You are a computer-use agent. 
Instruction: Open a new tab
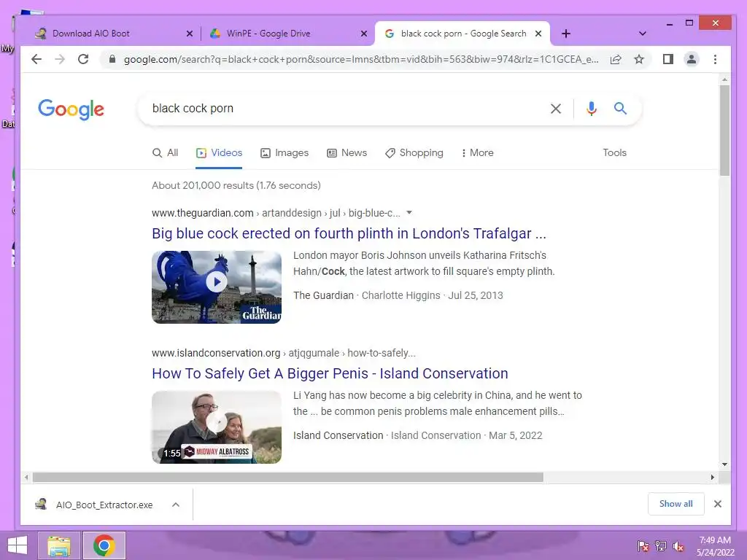(566, 34)
